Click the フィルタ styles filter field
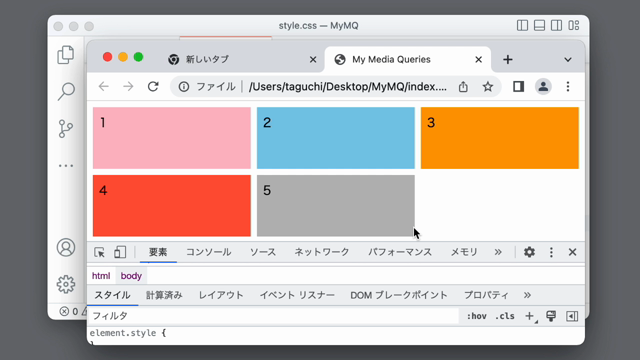 [x=273, y=316]
